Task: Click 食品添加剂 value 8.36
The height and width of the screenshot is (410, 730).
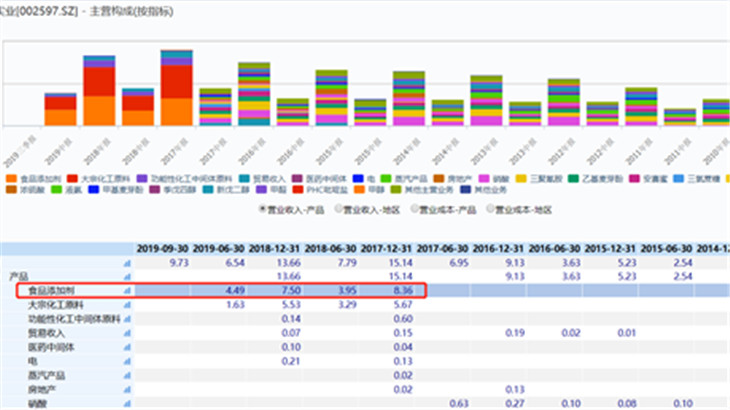Action: click(403, 291)
